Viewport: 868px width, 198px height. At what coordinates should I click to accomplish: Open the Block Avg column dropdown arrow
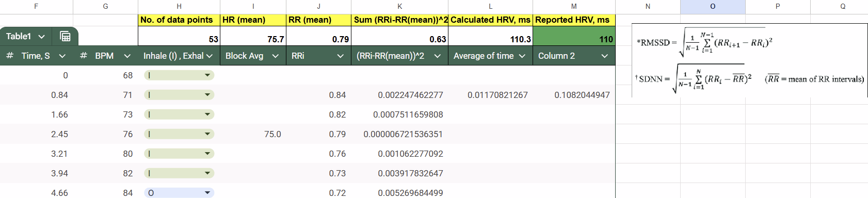point(276,56)
